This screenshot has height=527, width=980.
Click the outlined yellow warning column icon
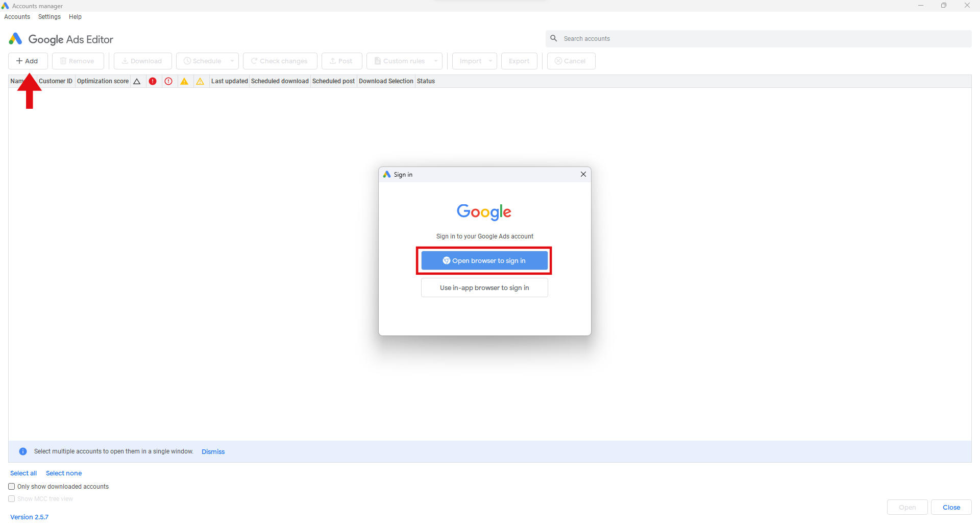tap(200, 81)
